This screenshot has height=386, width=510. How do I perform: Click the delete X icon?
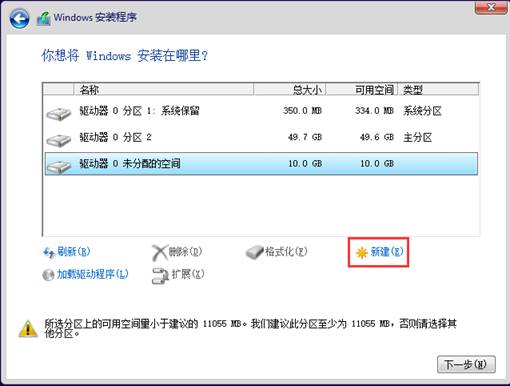coord(159,252)
